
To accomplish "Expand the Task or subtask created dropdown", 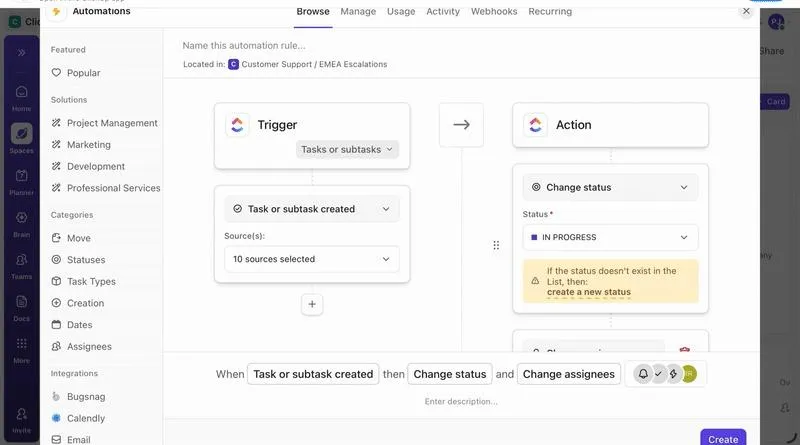I will [312, 209].
